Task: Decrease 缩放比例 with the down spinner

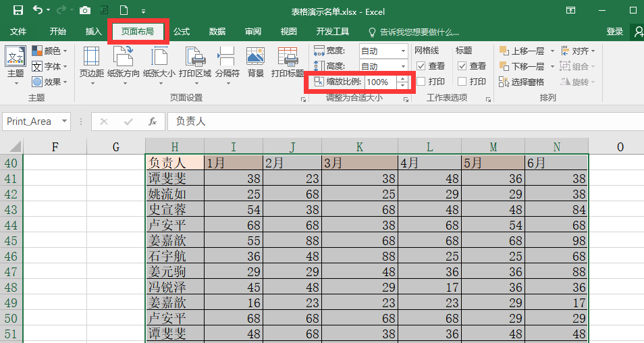Action: [402, 85]
